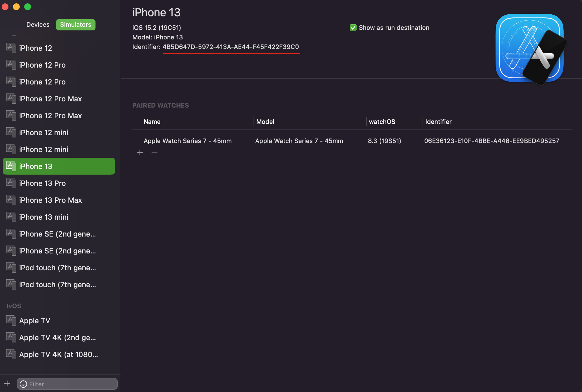Click watch identifier 06E36123-E10F-4BBE-A446-EE9BED495257
Screen dimensions: 582x392
(x=492, y=141)
